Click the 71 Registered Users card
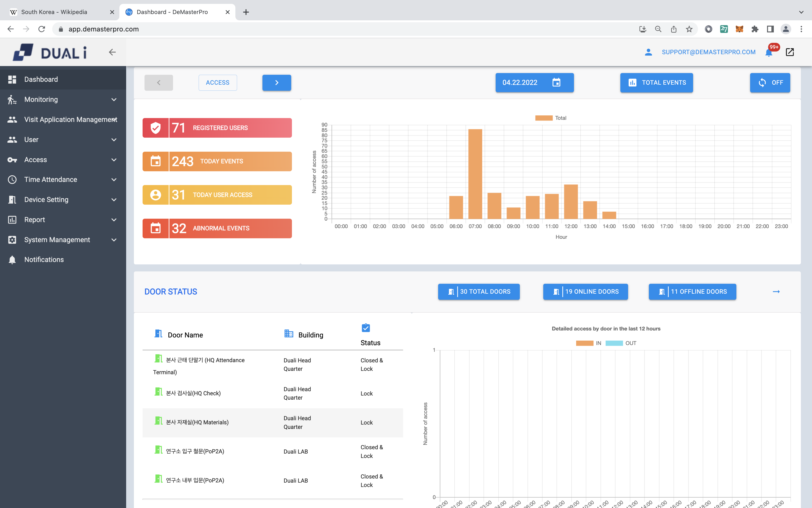Viewport: 812px width, 508px height. (x=217, y=128)
